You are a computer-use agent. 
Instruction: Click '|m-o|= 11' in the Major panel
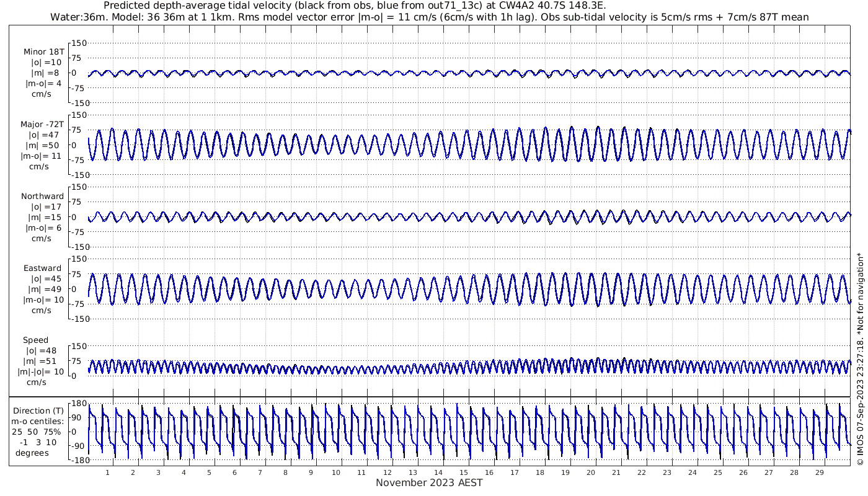(x=41, y=156)
